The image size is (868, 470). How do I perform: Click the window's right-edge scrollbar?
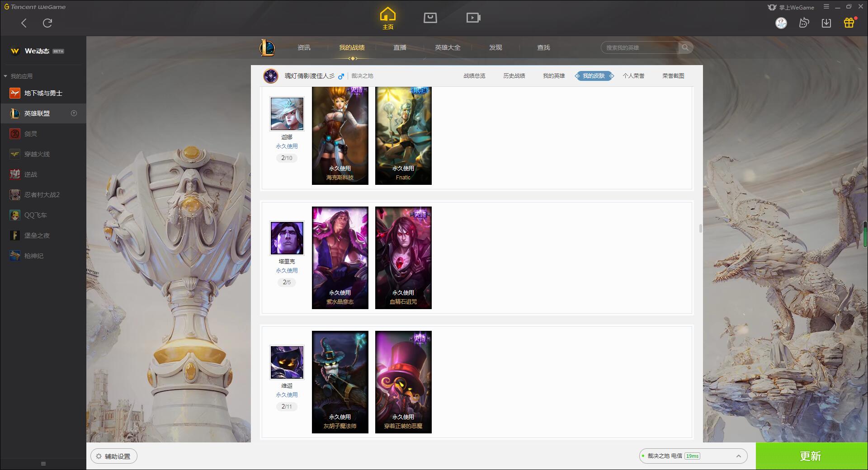(865, 234)
